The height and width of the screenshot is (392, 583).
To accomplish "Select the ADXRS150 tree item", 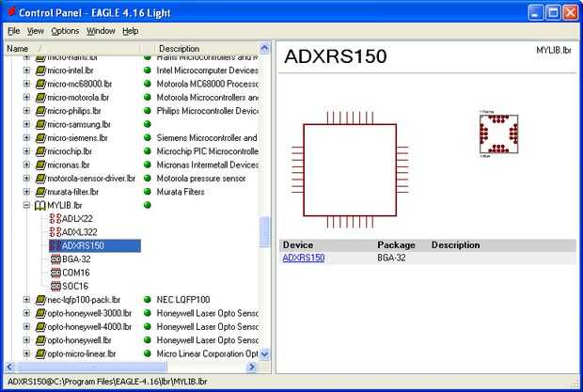I will tap(95, 245).
